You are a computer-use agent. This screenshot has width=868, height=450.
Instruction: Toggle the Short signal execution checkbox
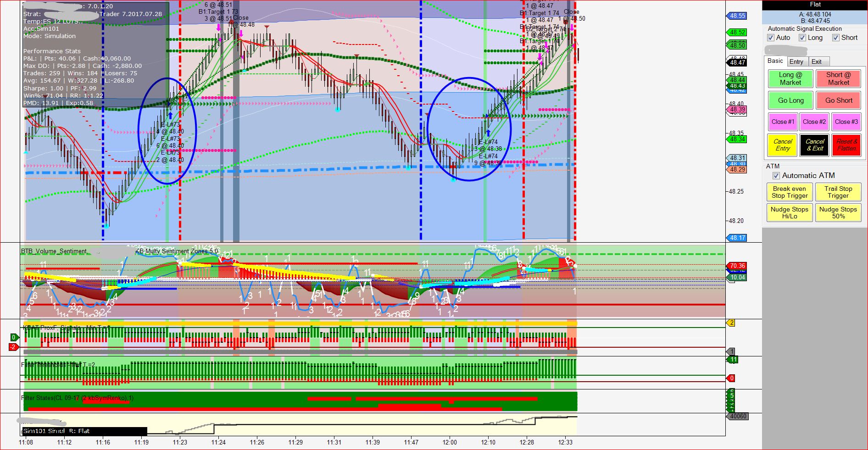pos(836,38)
